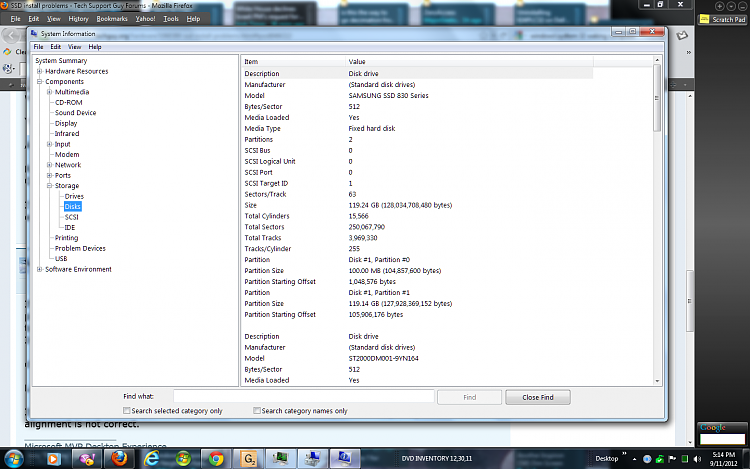This screenshot has height=469, width=750.
Task: Expand the Network node
Action: coord(49,165)
